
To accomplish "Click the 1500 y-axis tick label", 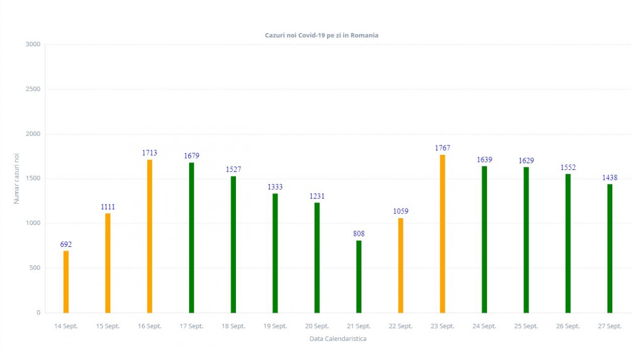I will 32,179.
